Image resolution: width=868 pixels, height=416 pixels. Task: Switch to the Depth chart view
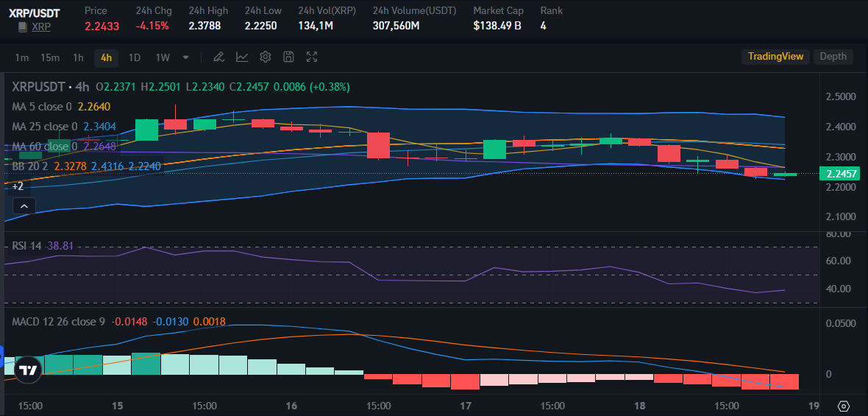click(833, 56)
